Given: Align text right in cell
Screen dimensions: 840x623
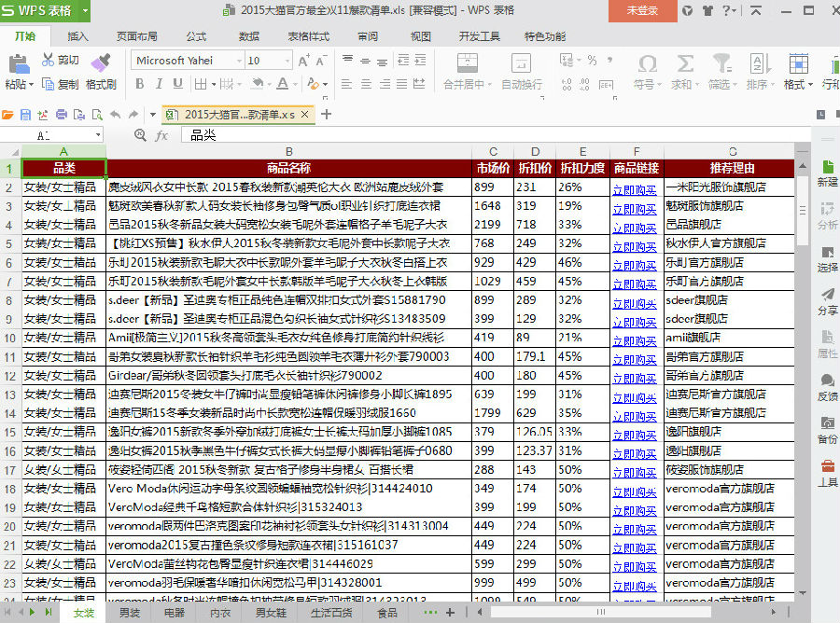Looking at the screenshot, I should pyautogui.click(x=385, y=84).
